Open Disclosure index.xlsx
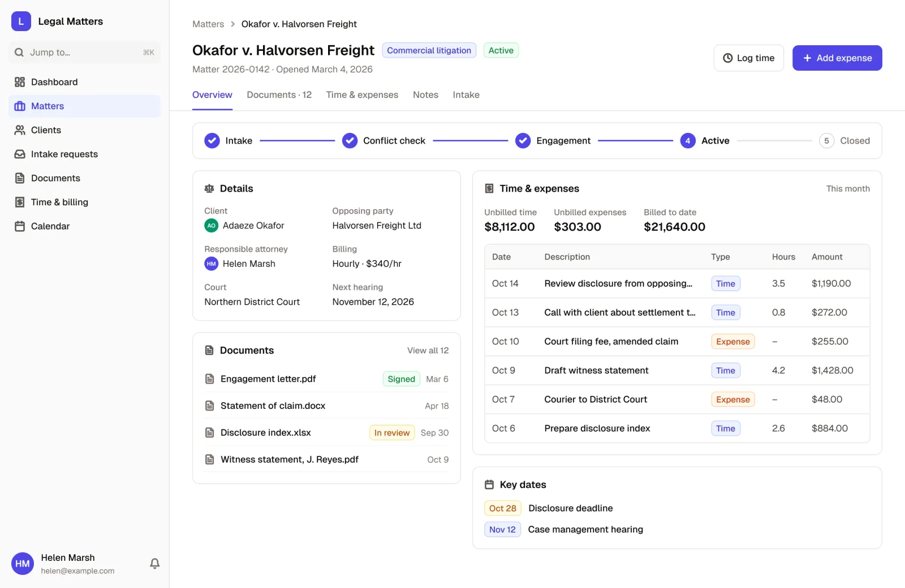 266,433
